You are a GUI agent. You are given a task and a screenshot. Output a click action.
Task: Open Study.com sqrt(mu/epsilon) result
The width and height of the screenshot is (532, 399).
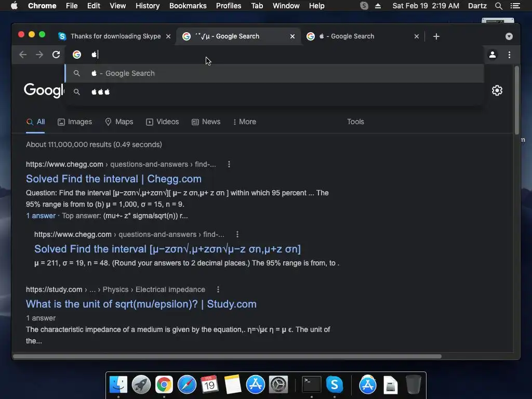point(141,304)
